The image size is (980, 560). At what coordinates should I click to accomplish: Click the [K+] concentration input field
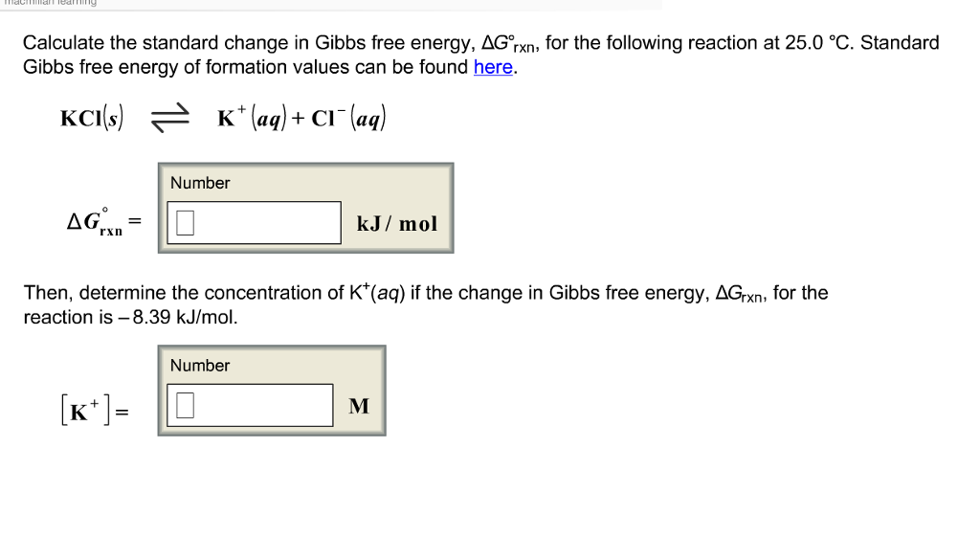coord(250,405)
